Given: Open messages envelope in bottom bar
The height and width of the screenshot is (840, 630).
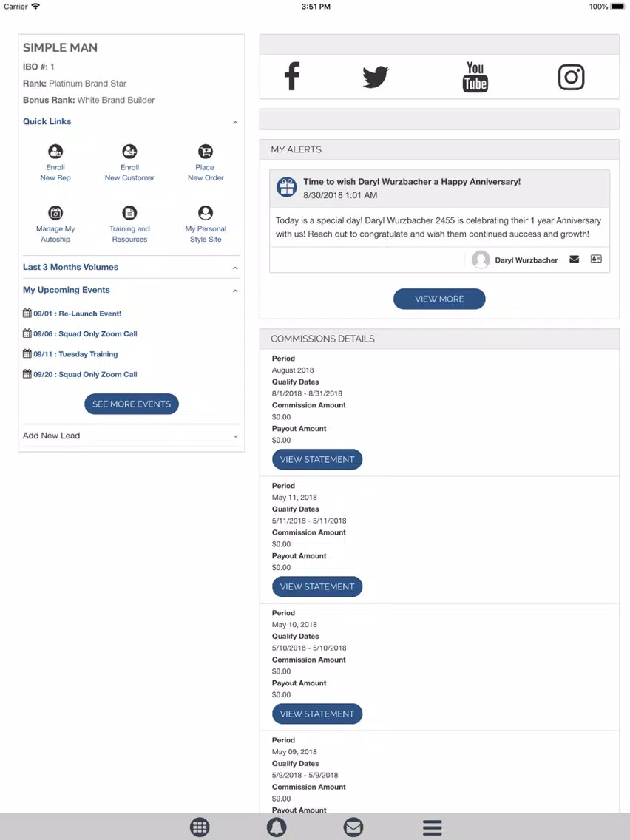Looking at the screenshot, I should coord(353,827).
